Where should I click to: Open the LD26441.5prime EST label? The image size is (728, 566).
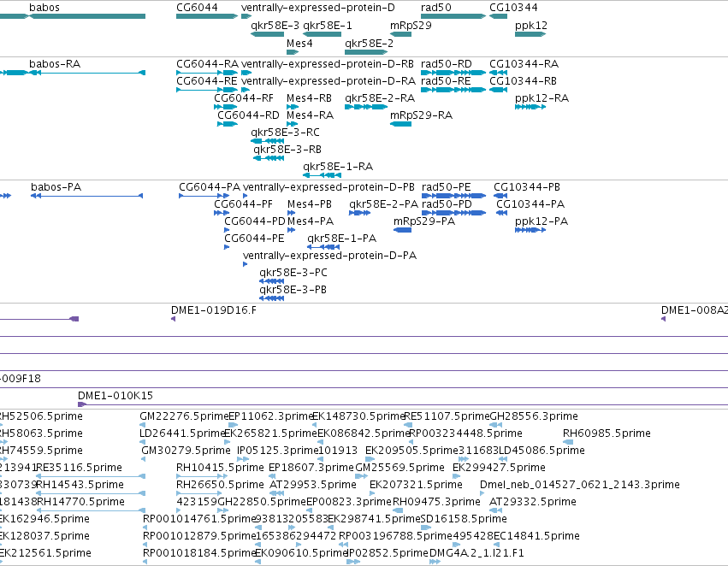[182, 433]
